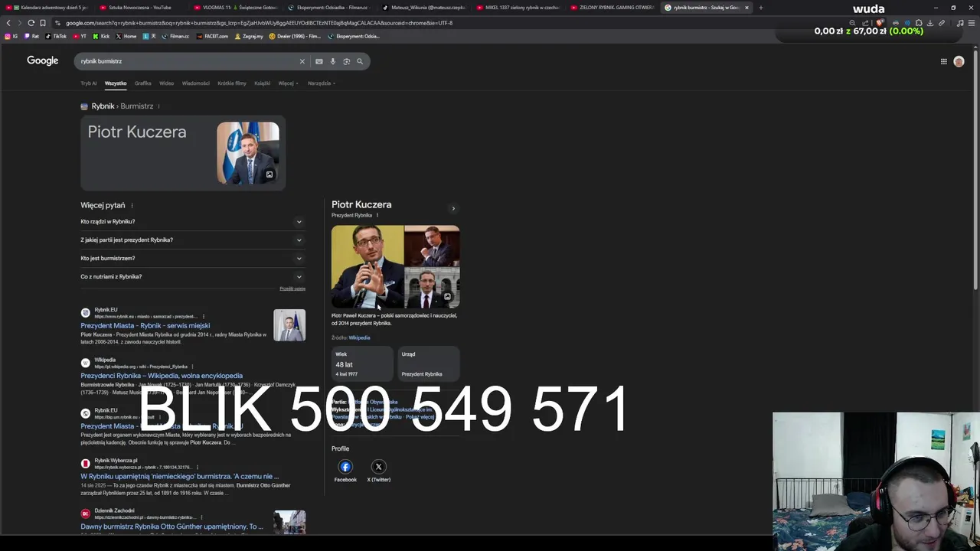Reload the page with the refresh icon
Image resolution: width=980 pixels, height=551 pixels.
click(31, 23)
